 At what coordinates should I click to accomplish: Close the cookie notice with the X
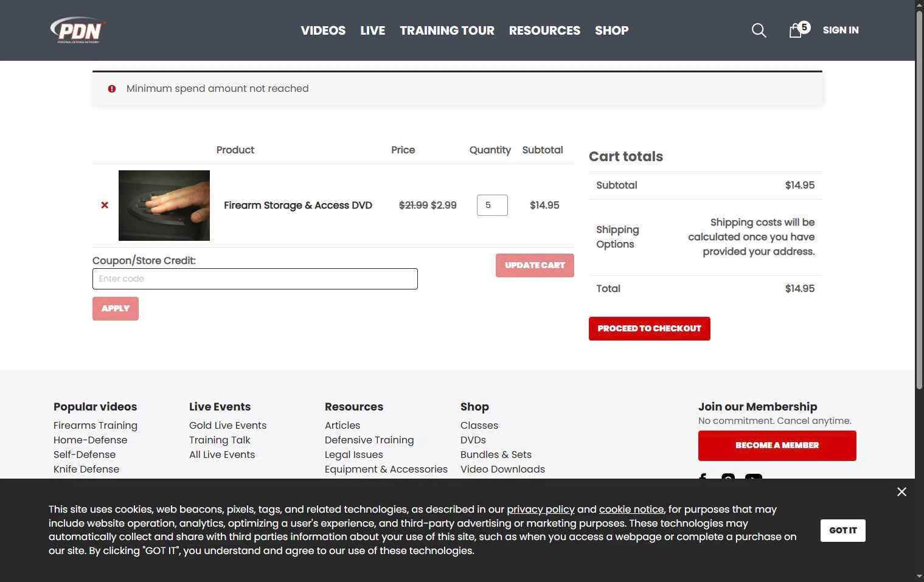click(901, 491)
